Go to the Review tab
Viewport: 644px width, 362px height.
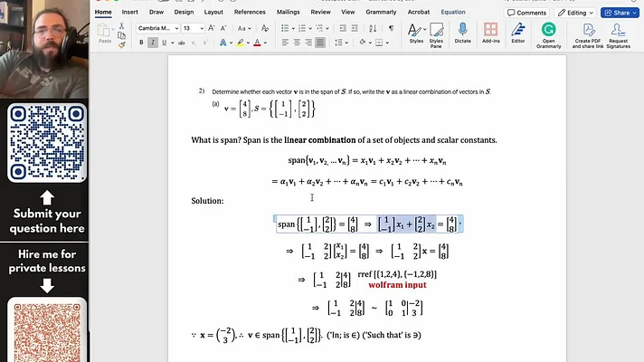point(320,13)
